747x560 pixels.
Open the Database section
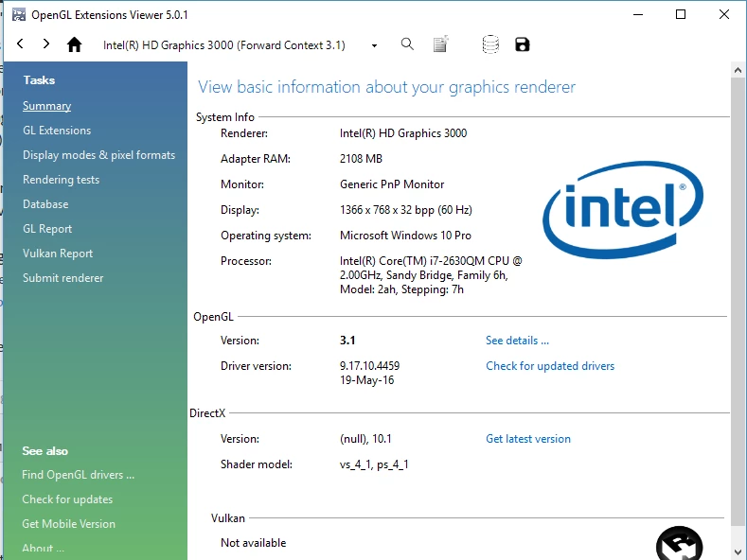point(45,204)
